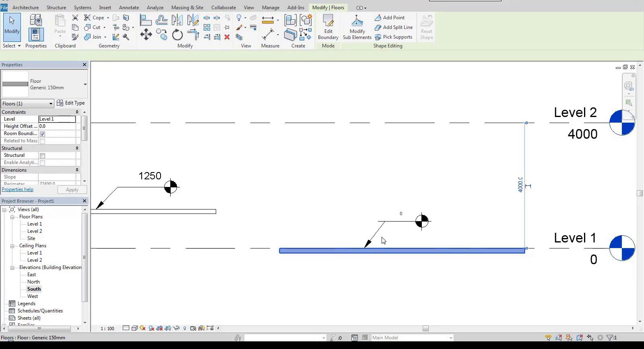The width and height of the screenshot is (644, 349).
Task: Select the Rotate tool
Action: (177, 35)
